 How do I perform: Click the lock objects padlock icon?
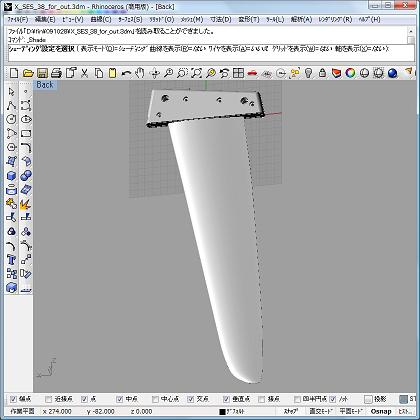(x=322, y=73)
